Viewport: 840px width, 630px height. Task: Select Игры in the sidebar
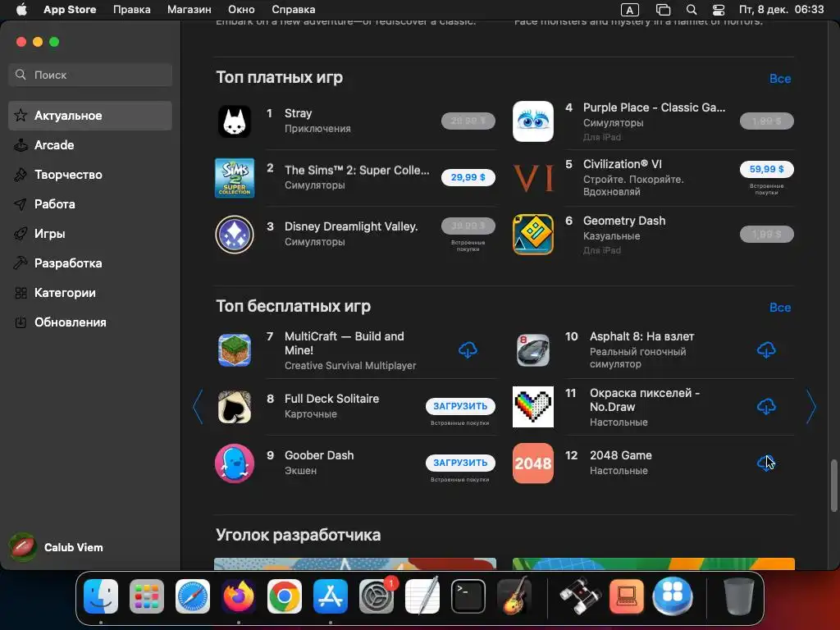[90, 234]
